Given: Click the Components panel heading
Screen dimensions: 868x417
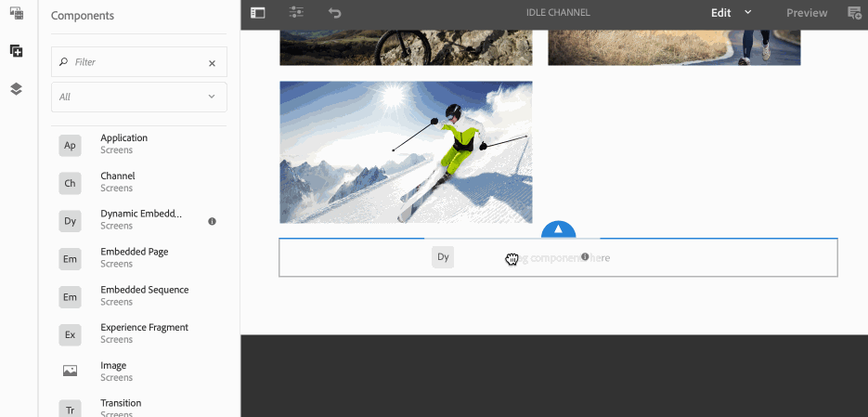Looking at the screenshot, I should pyautogui.click(x=83, y=16).
